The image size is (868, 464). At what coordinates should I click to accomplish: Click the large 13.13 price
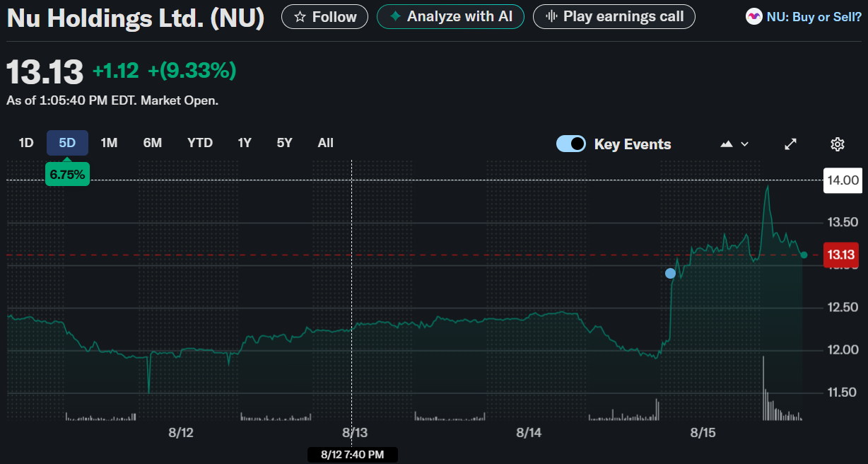pyautogui.click(x=45, y=72)
